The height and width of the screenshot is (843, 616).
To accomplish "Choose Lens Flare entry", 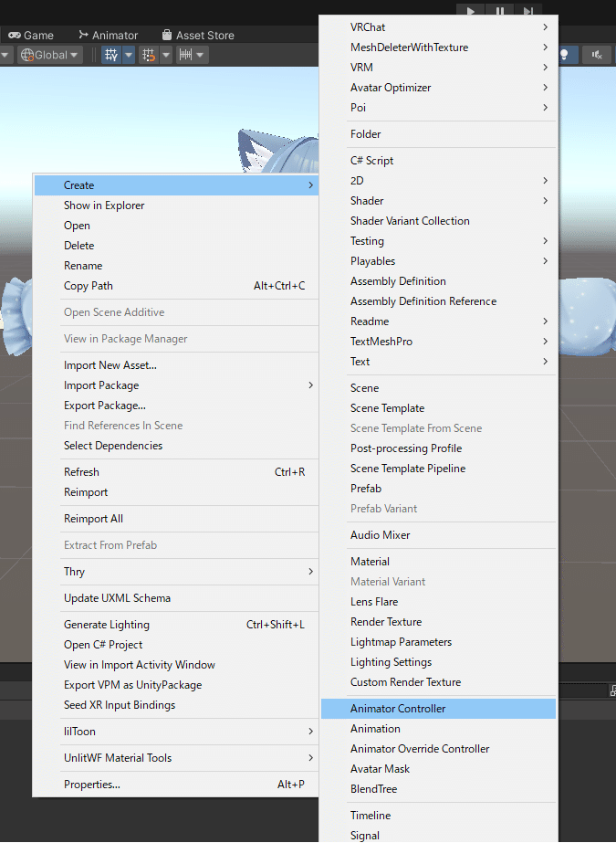I will [x=438, y=602].
